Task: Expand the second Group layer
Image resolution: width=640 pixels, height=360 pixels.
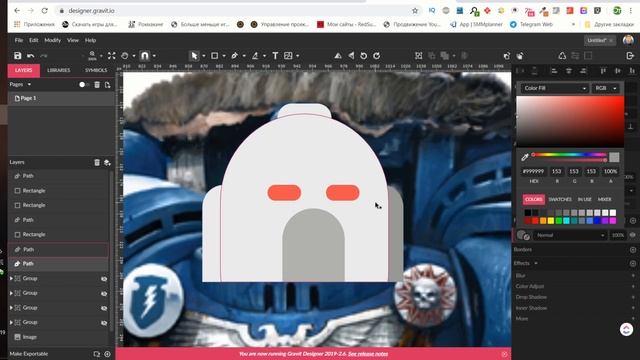Action: [x=11, y=293]
